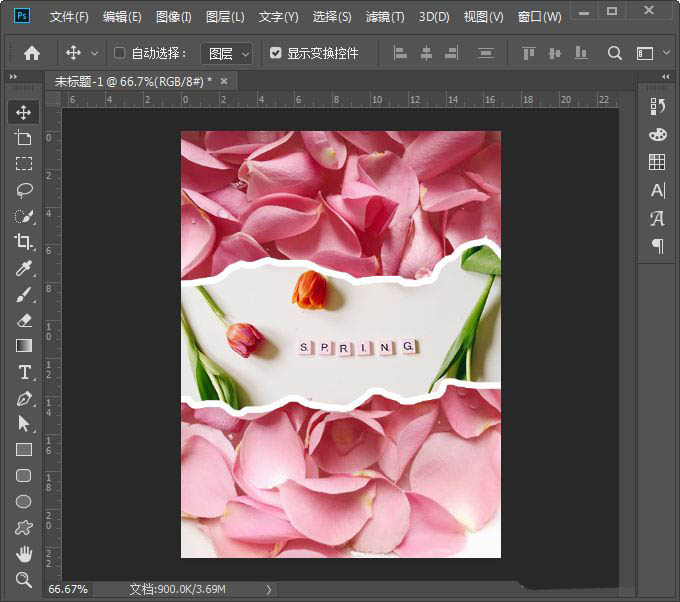The height and width of the screenshot is (602, 680).
Task: Select the Eyedropper tool
Action: coord(23,268)
